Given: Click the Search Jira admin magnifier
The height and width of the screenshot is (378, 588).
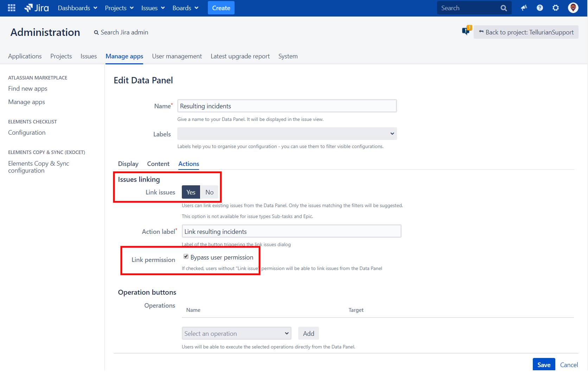Looking at the screenshot, I should pyautogui.click(x=96, y=32).
